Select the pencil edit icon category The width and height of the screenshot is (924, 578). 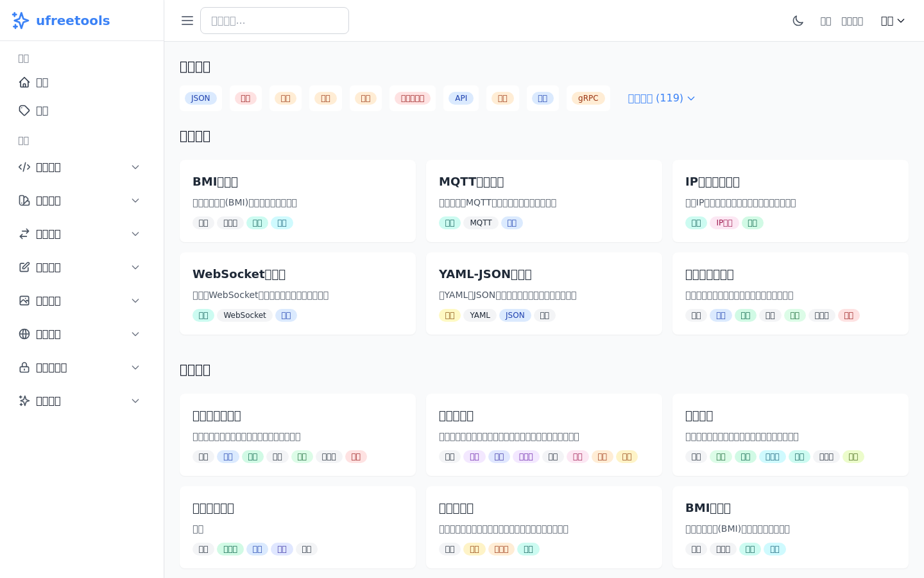(x=24, y=267)
